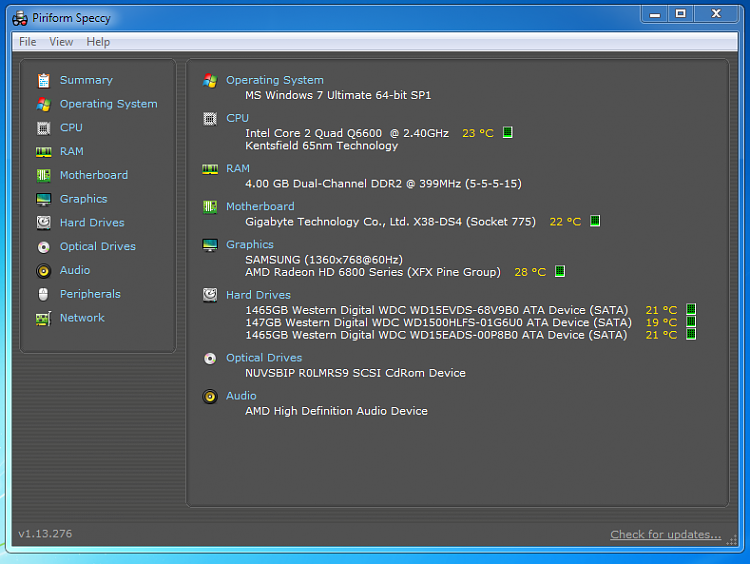
Task: Click the green temperature indicator next to CPU 23 °C
Action: (508, 133)
